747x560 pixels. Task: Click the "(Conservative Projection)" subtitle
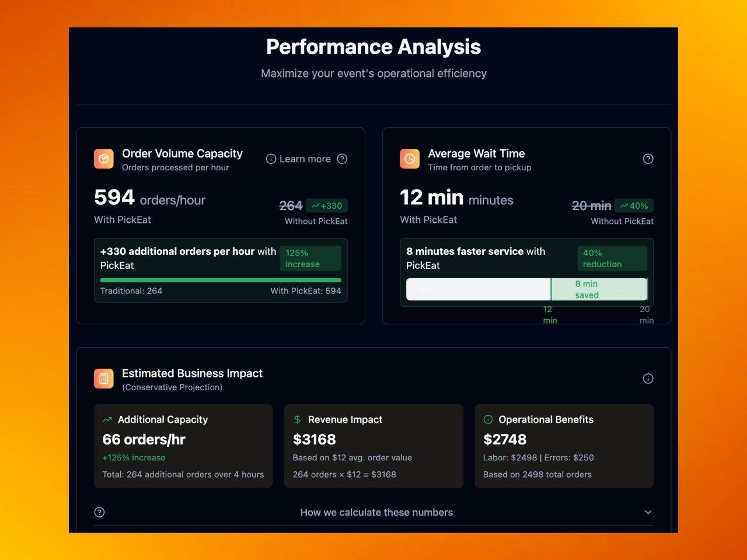(172, 387)
